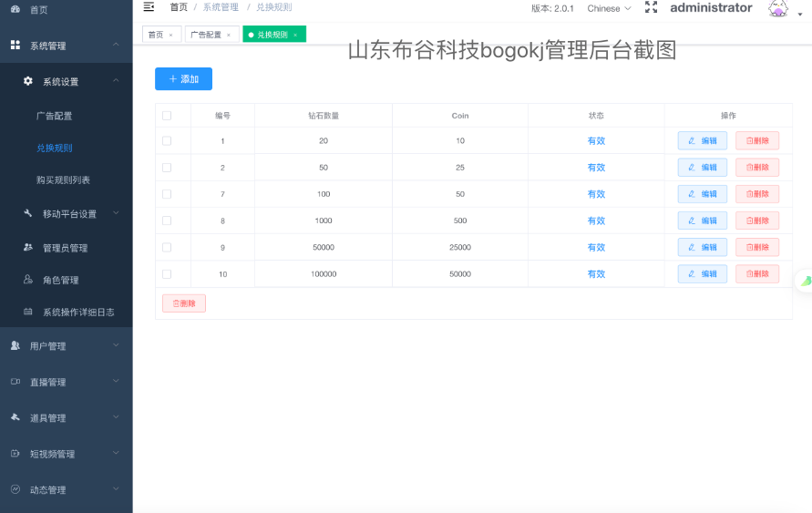Toggle fullscreen mode icon

point(651,8)
